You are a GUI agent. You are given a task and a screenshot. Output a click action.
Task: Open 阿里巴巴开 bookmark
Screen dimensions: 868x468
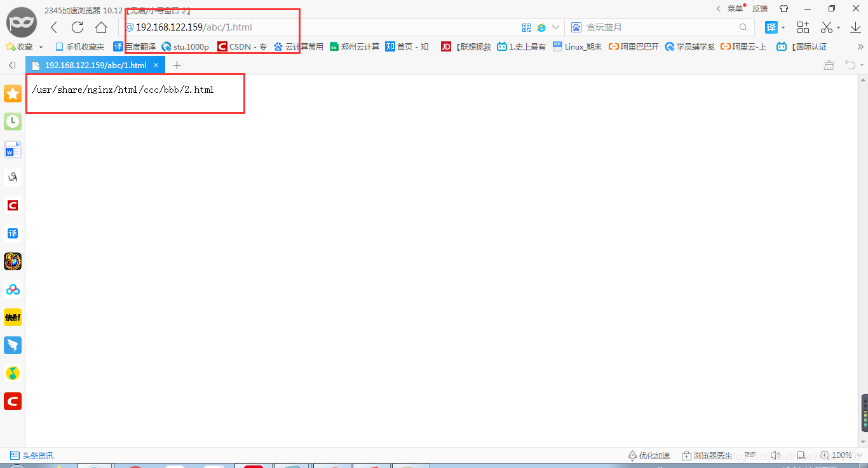pos(634,46)
